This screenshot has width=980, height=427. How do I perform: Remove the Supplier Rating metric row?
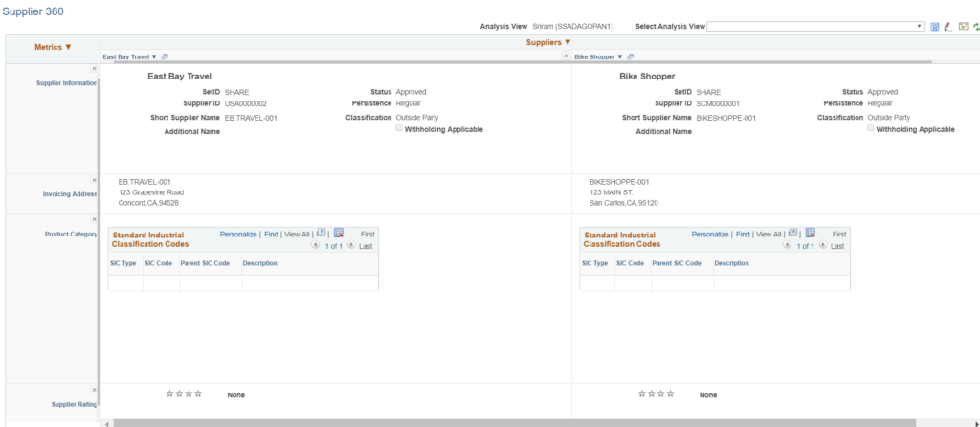(94, 390)
